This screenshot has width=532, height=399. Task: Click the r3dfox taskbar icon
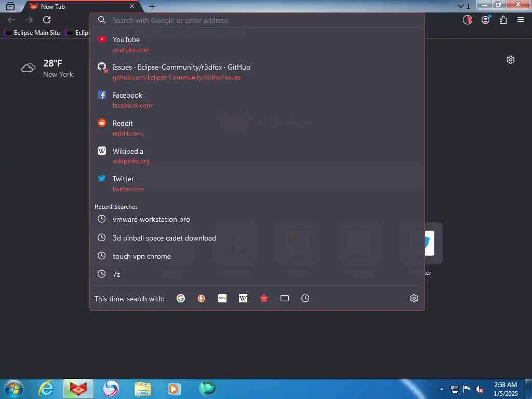click(78, 389)
